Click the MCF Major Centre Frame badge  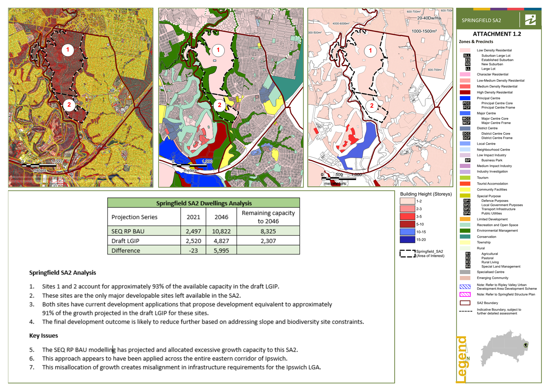[x=466, y=123]
